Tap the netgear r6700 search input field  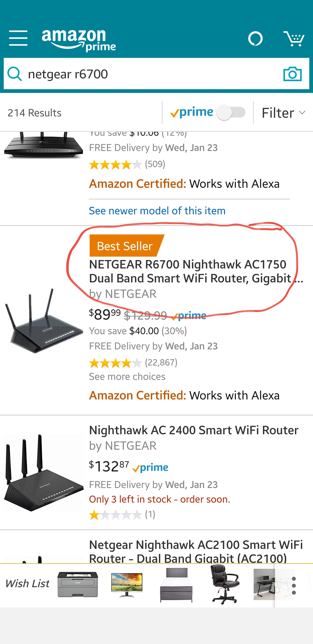[x=125, y=74]
